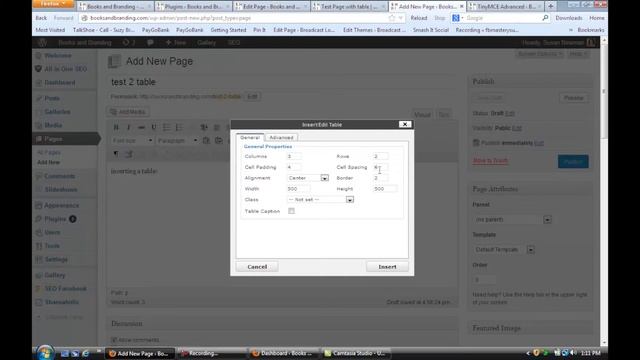The width and height of the screenshot is (640, 360).
Task: Enable the Table Caption checkbox
Action: (x=291, y=211)
